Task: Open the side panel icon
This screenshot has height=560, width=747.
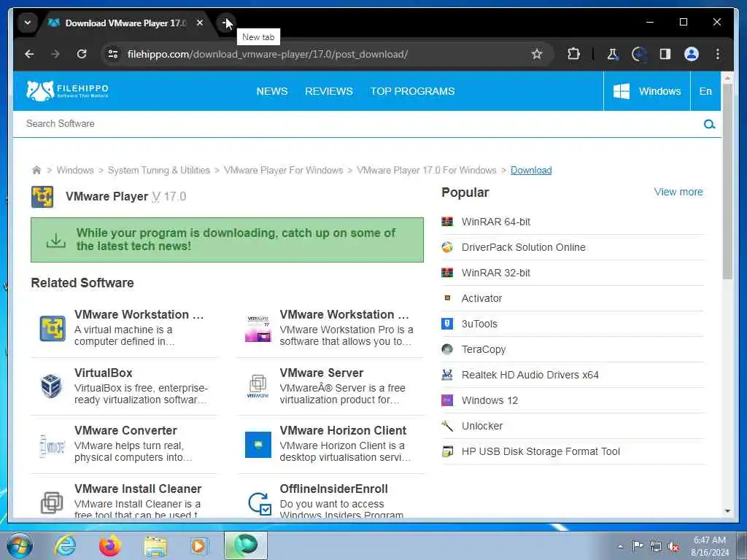Action: pos(665,54)
